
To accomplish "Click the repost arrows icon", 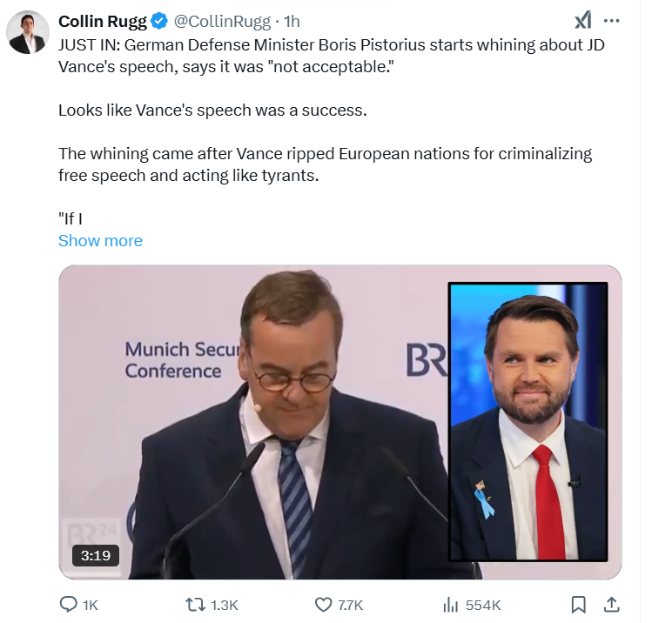I will coord(195,604).
